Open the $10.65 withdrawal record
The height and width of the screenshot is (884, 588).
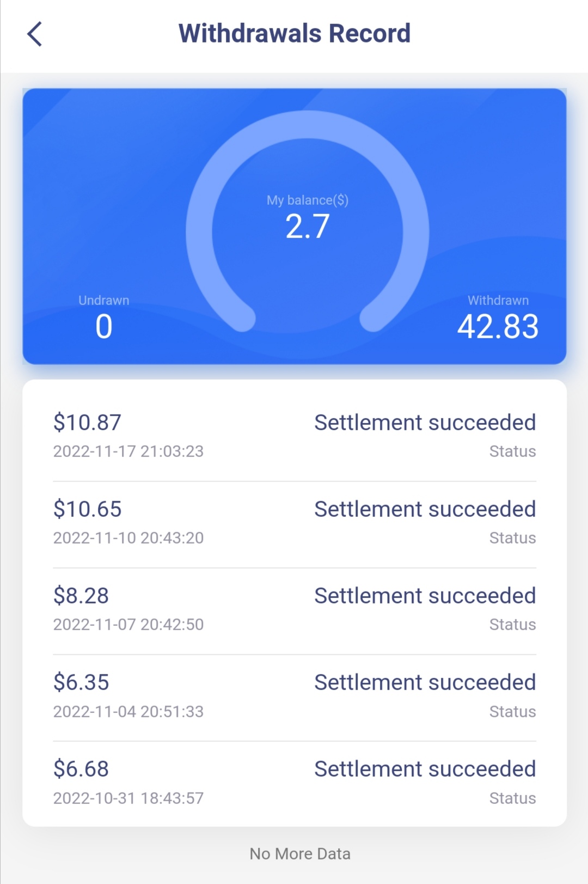pyautogui.click(x=295, y=523)
